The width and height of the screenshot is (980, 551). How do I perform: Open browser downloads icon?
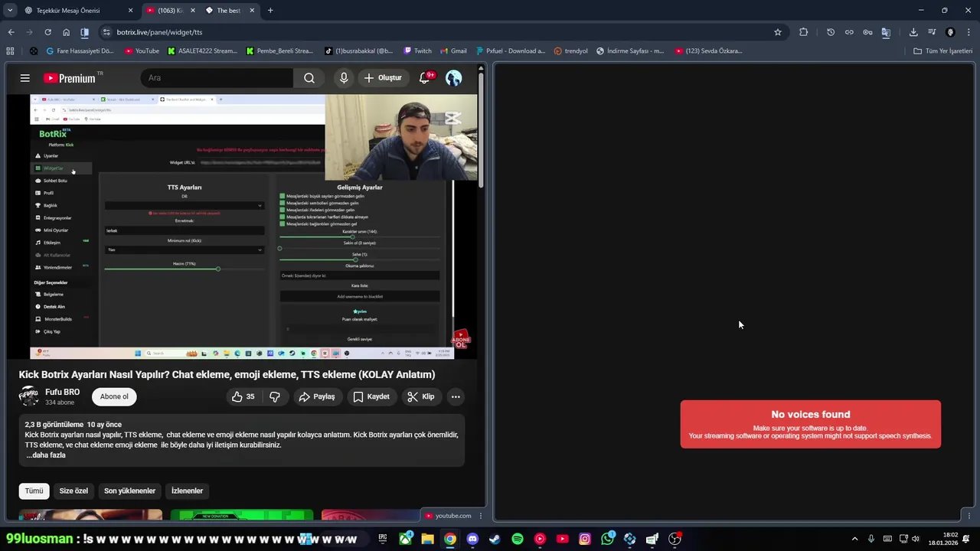pyautogui.click(x=913, y=32)
